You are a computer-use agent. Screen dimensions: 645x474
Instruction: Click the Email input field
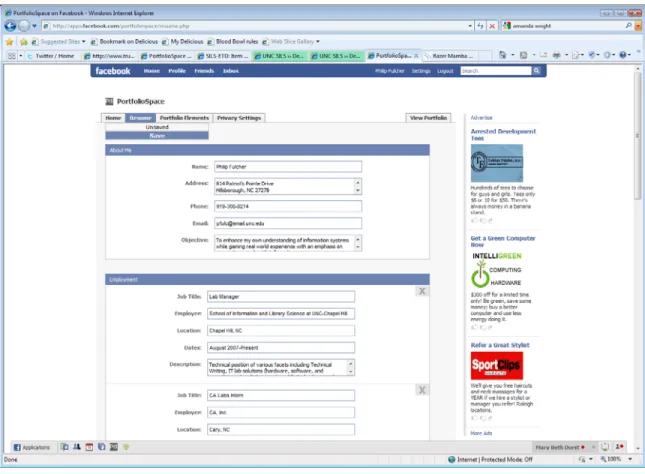pyautogui.click(x=288, y=223)
